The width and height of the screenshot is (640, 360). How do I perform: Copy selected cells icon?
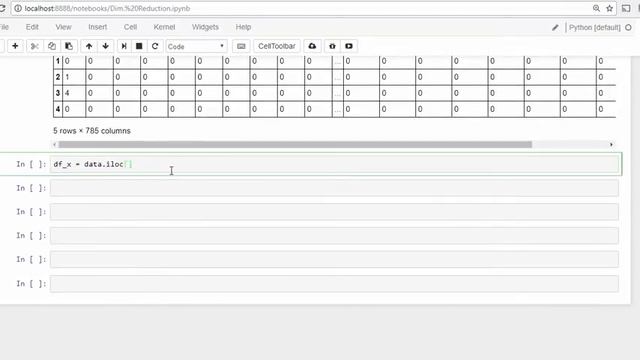click(52, 46)
